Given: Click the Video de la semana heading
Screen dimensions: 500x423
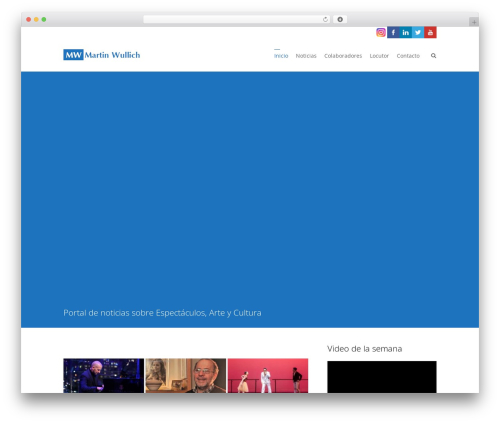Looking at the screenshot, I should [x=364, y=349].
